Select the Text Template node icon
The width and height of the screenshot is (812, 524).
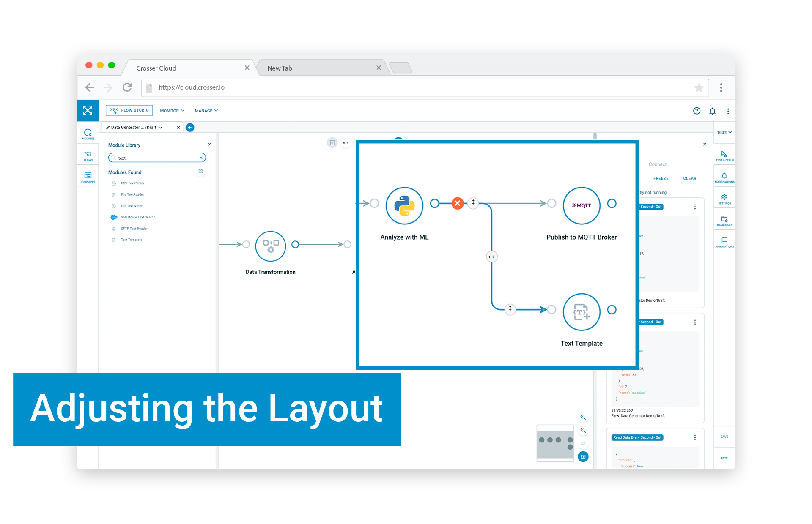[582, 312]
